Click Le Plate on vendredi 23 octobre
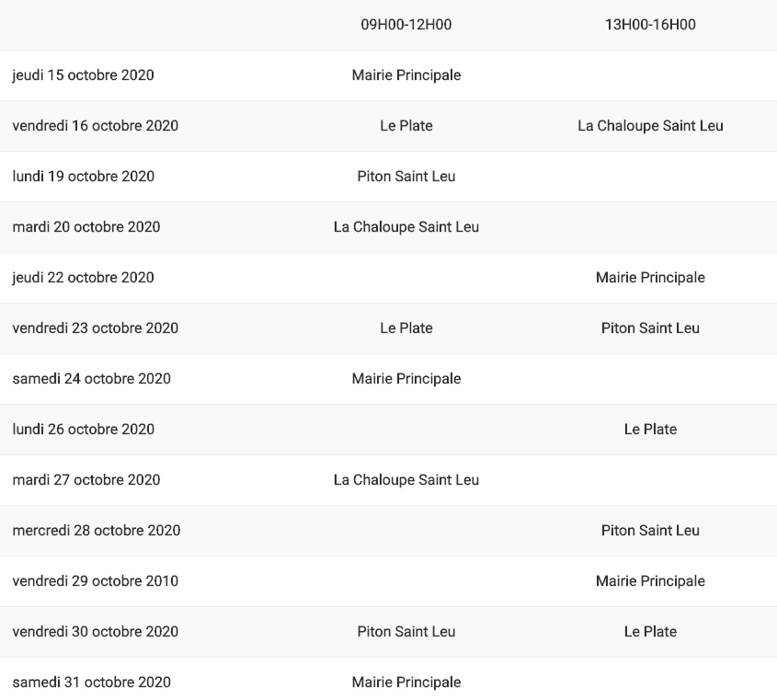Viewport: 777px width, 700px height. coord(406,328)
